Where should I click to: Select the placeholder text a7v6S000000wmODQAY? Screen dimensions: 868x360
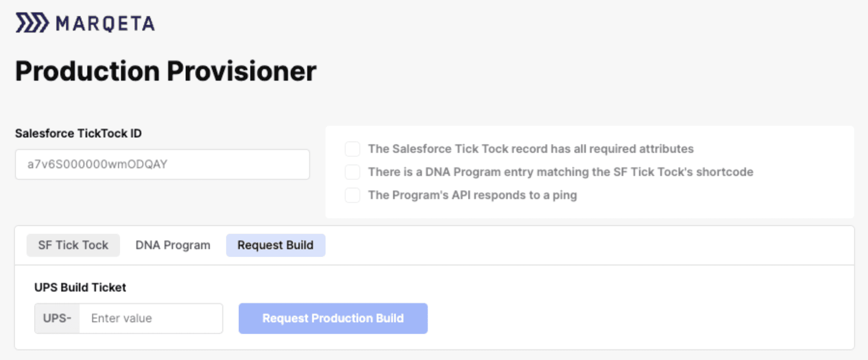click(x=96, y=164)
